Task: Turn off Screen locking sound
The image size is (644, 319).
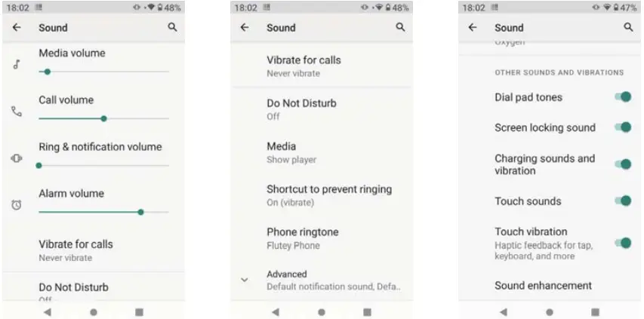Action: coord(623,127)
